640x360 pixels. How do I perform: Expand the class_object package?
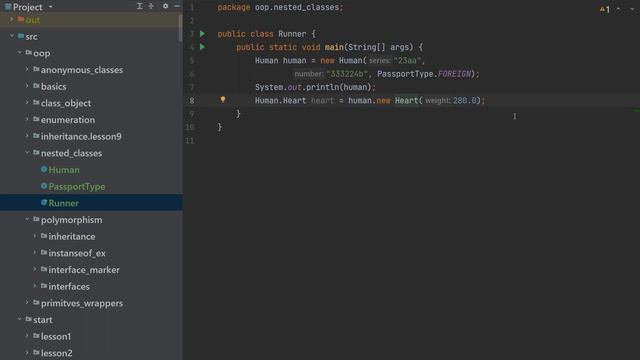click(27, 103)
